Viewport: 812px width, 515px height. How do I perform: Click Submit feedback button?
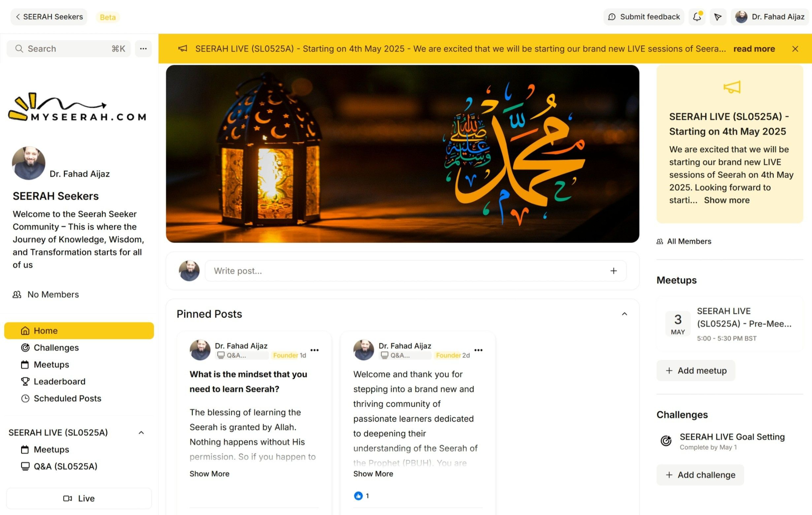(644, 17)
